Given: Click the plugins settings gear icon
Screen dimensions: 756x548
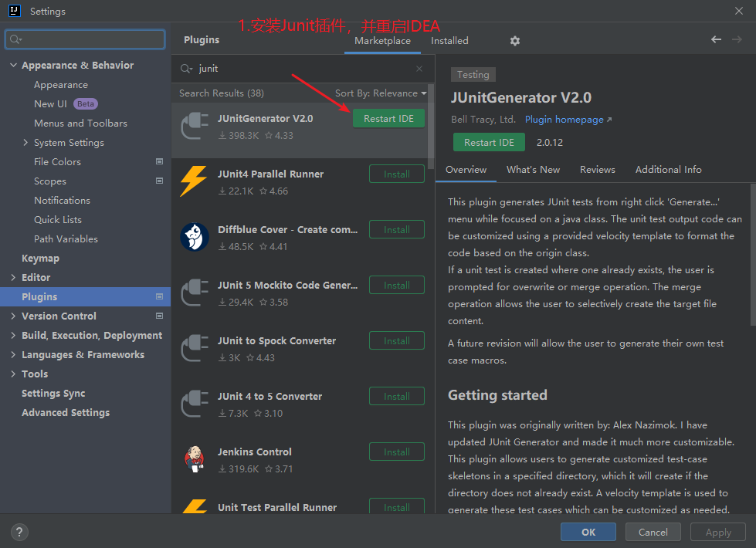Looking at the screenshot, I should 515,41.
